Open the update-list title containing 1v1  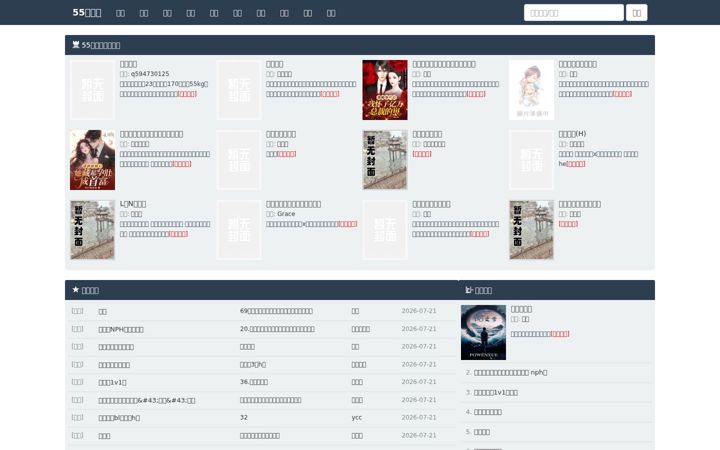[x=112, y=382]
